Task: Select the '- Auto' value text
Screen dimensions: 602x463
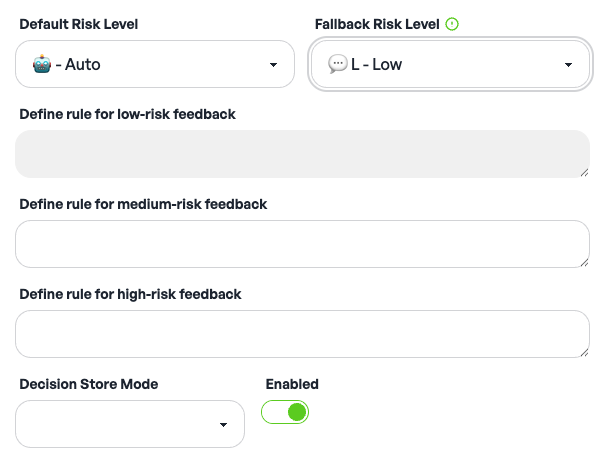Action: [78, 65]
